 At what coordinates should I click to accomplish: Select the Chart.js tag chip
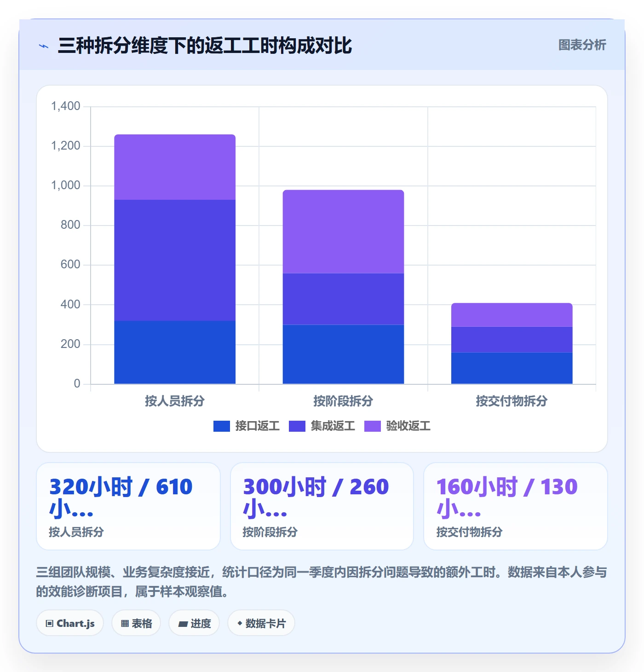click(x=70, y=623)
